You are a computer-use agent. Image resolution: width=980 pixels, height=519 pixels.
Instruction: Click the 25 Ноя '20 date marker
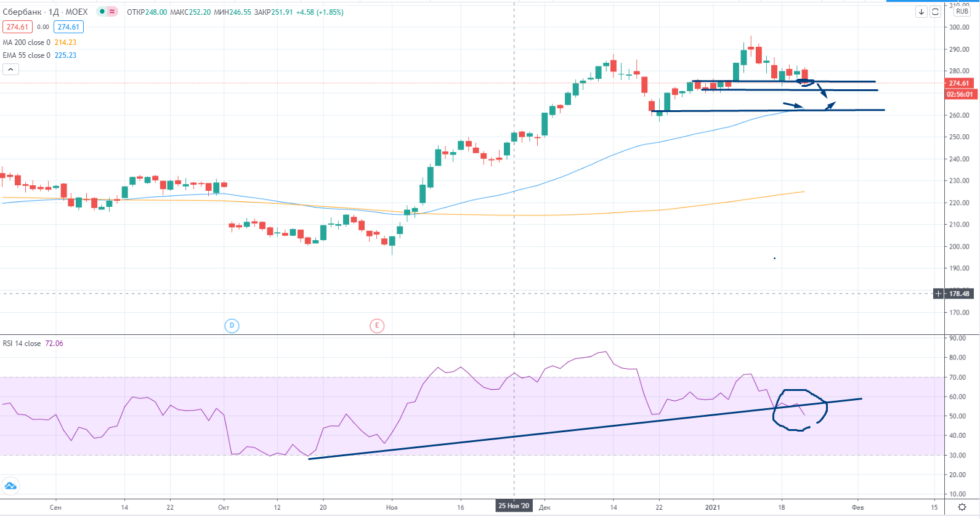514,506
